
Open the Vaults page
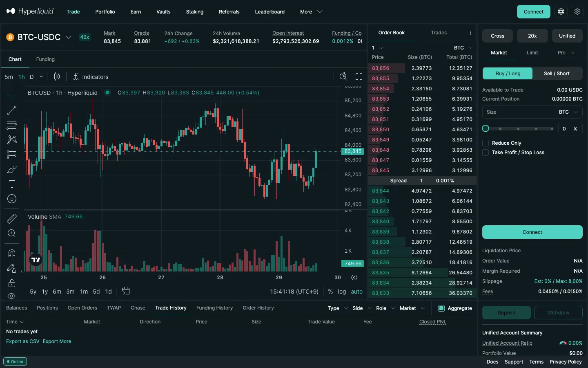(163, 12)
